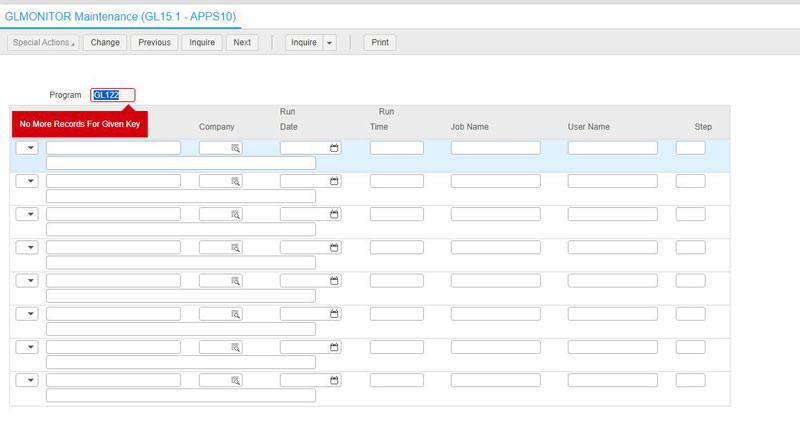Expand the action dropdown in first row

27,148
